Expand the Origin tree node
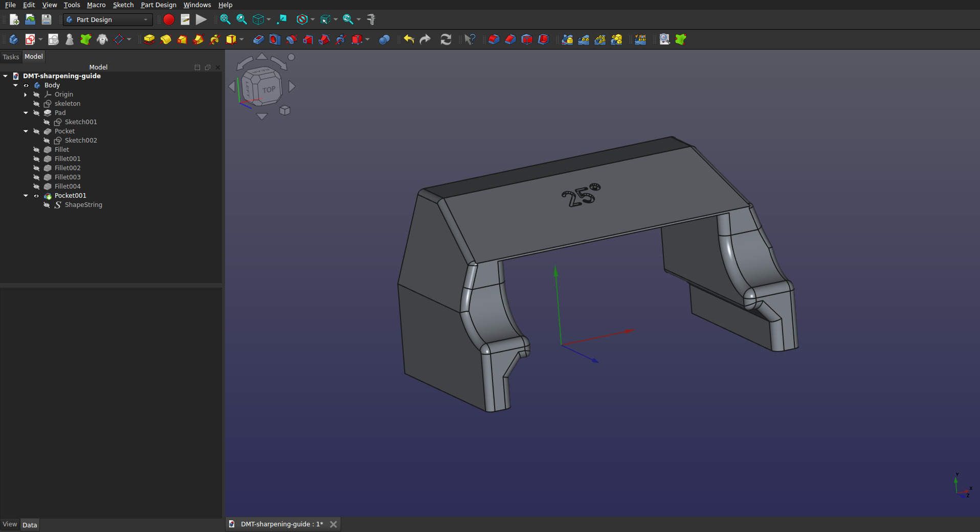This screenshot has width=980, height=532. coord(26,95)
